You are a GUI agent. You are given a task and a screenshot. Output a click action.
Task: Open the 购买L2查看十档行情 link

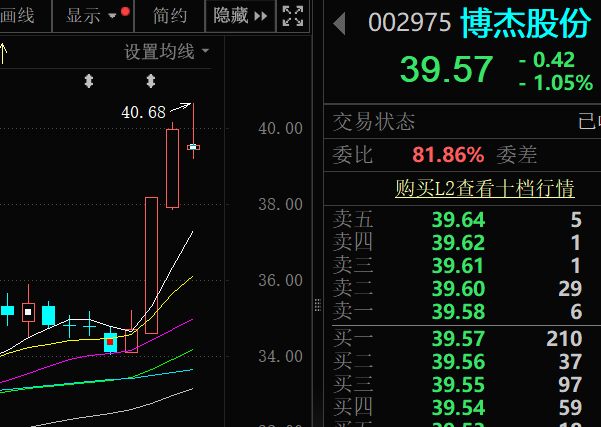point(485,188)
